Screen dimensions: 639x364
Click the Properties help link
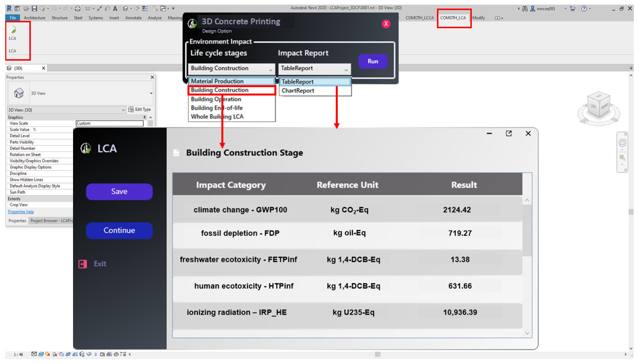(21, 212)
